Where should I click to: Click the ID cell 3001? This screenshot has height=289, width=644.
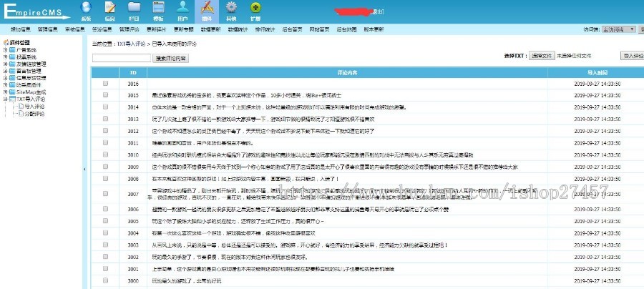(x=133, y=269)
